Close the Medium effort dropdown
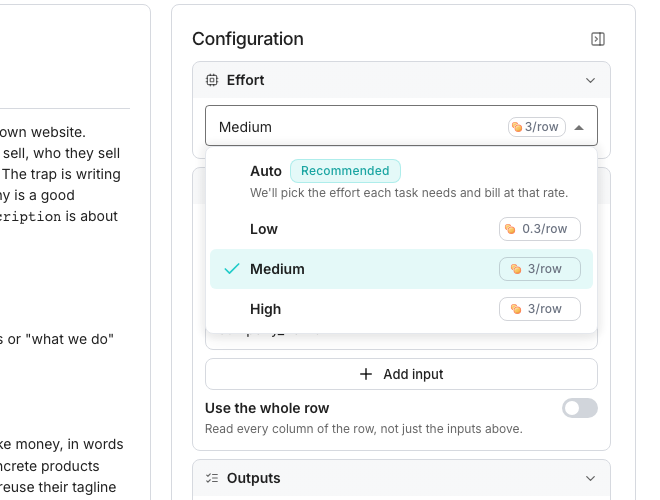This screenshot has width=660, height=500. click(579, 128)
